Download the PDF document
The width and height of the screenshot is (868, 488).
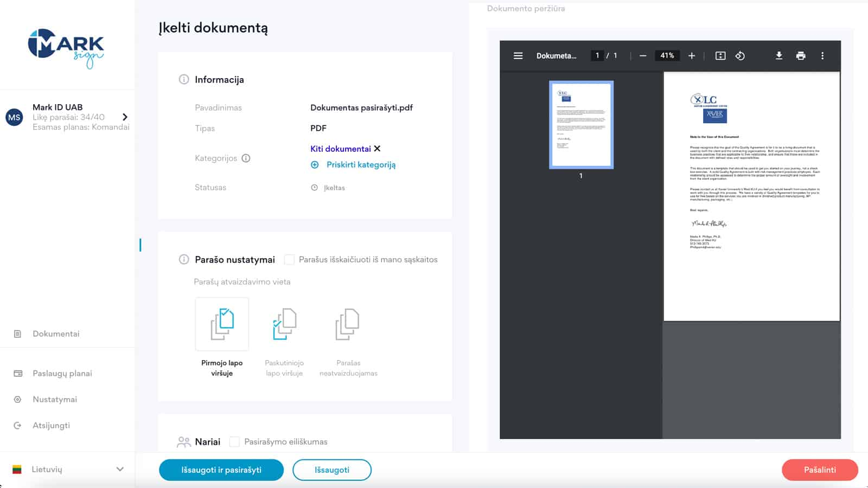coord(779,56)
